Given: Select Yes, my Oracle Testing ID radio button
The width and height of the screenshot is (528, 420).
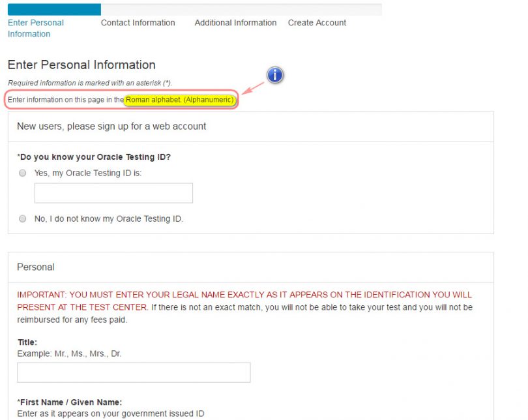Looking at the screenshot, I should (23, 173).
